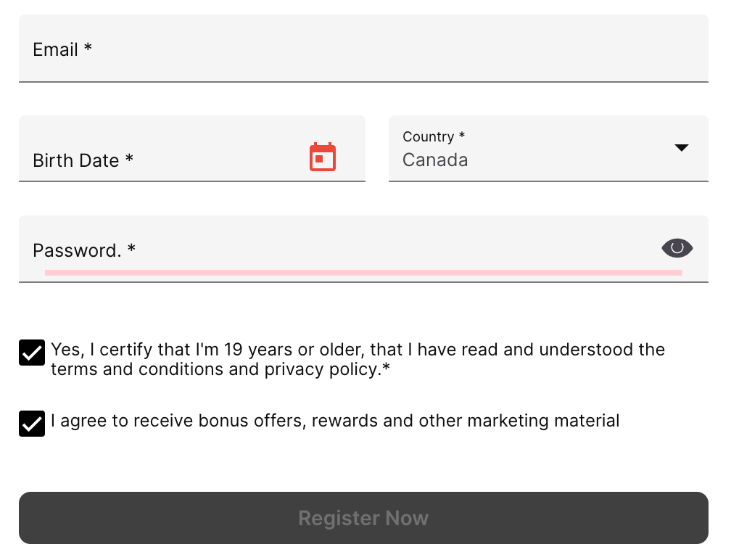
Task: Click the 'Country *' label text
Action: tap(434, 136)
